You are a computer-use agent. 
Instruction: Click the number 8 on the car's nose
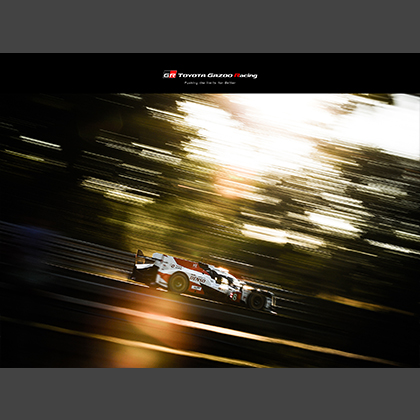click(235, 296)
